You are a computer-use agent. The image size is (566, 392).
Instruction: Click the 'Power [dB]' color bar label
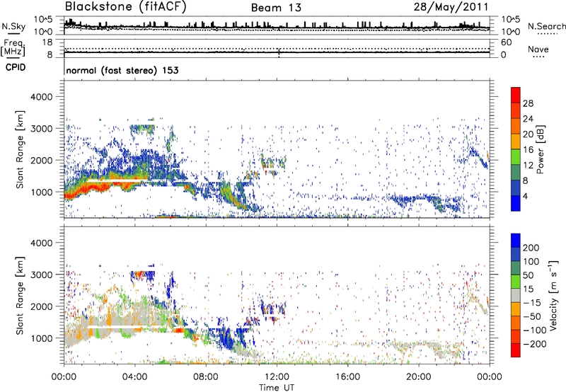(x=540, y=149)
